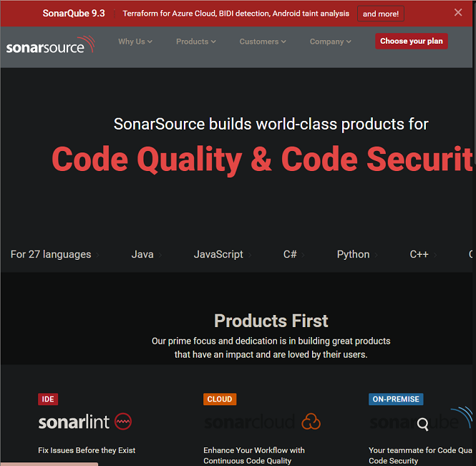Expand the Products menu
The width and height of the screenshot is (476, 466).
[196, 42]
